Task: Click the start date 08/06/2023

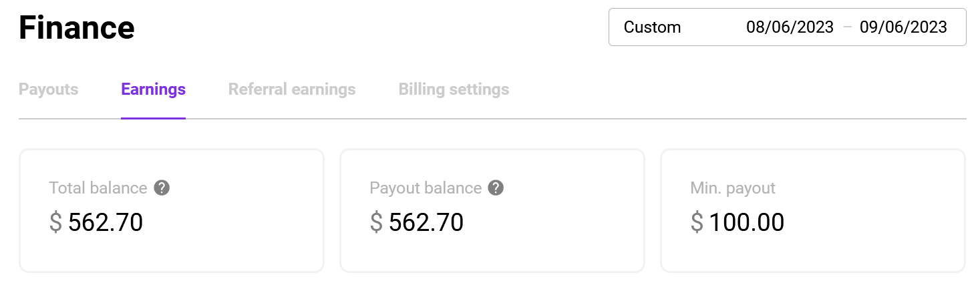Action: pos(790,27)
